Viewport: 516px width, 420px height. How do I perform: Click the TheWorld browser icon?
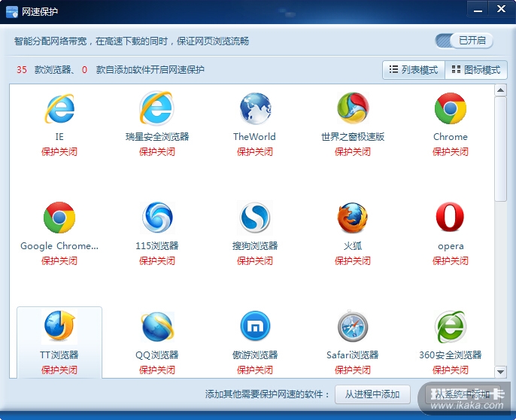click(x=255, y=108)
